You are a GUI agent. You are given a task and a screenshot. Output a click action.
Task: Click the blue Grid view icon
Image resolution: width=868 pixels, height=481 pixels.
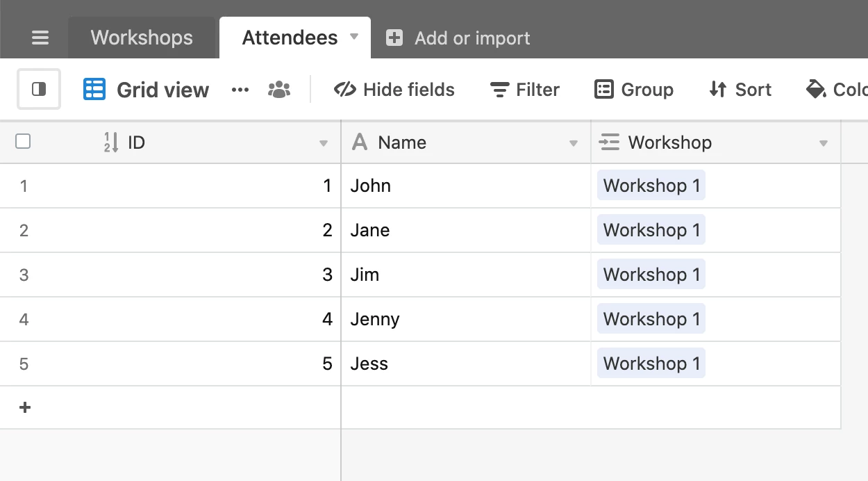(x=94, y=89)
